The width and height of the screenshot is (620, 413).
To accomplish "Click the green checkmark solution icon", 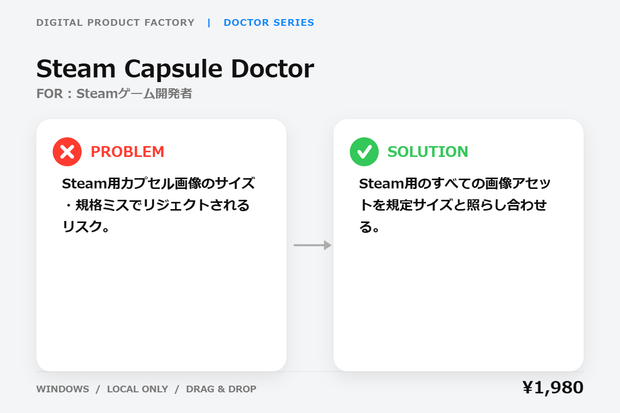I will click(x=364, y=152).
